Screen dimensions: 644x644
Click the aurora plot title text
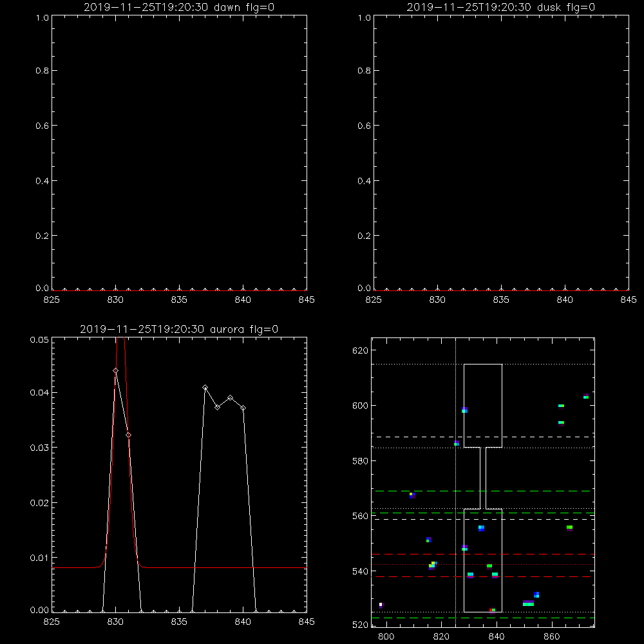tap(179, 329)
